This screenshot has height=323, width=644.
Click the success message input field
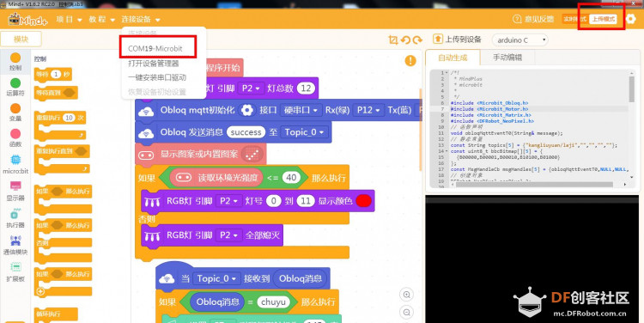point(246,132)
